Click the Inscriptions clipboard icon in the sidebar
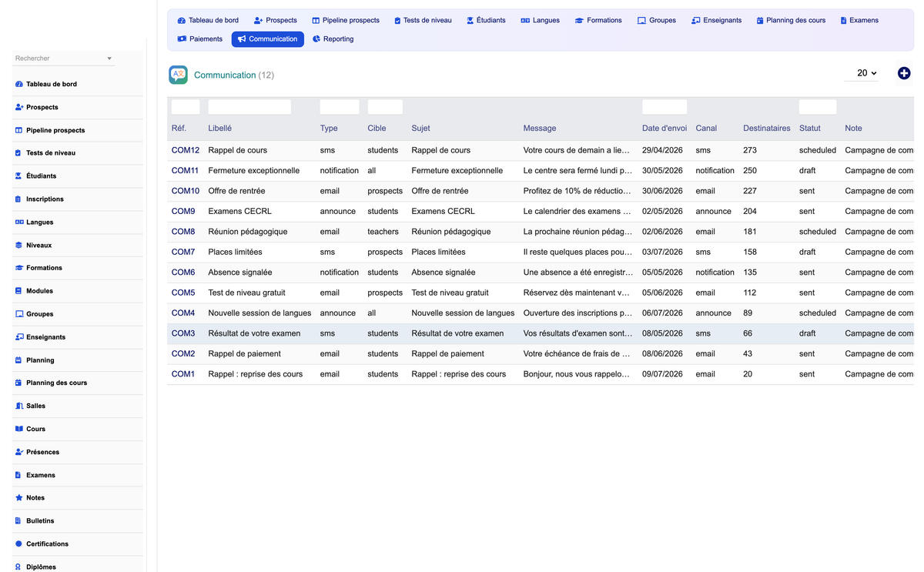The height and width of the screenshot is (572, 924). click(x=18, y=199)
